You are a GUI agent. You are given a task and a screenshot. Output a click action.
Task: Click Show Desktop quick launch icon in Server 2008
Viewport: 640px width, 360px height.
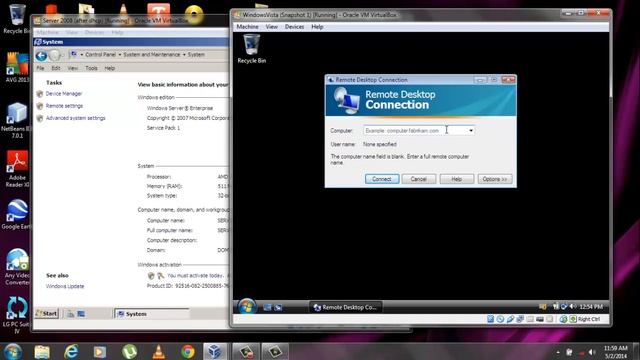click(81, 314)
